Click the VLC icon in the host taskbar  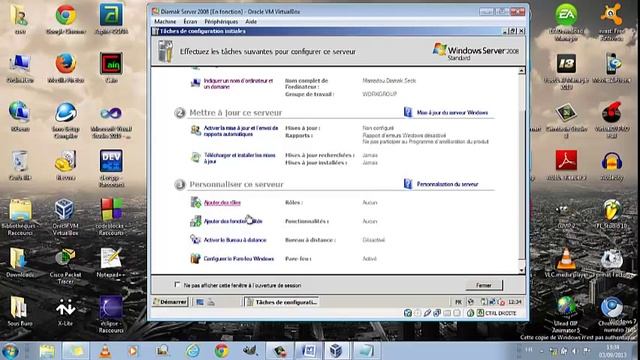click(x=105, y=351)
